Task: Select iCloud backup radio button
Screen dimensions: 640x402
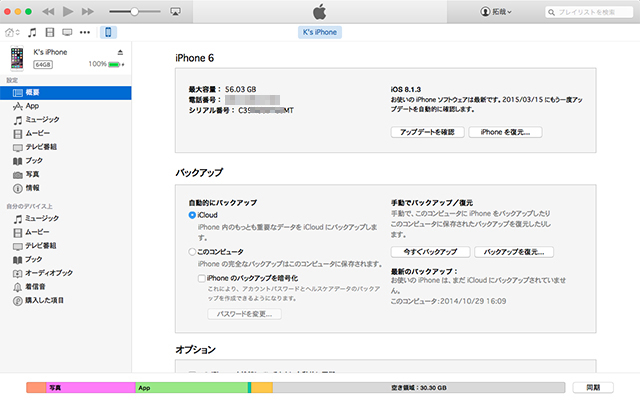Action: [x=192, y=215]
